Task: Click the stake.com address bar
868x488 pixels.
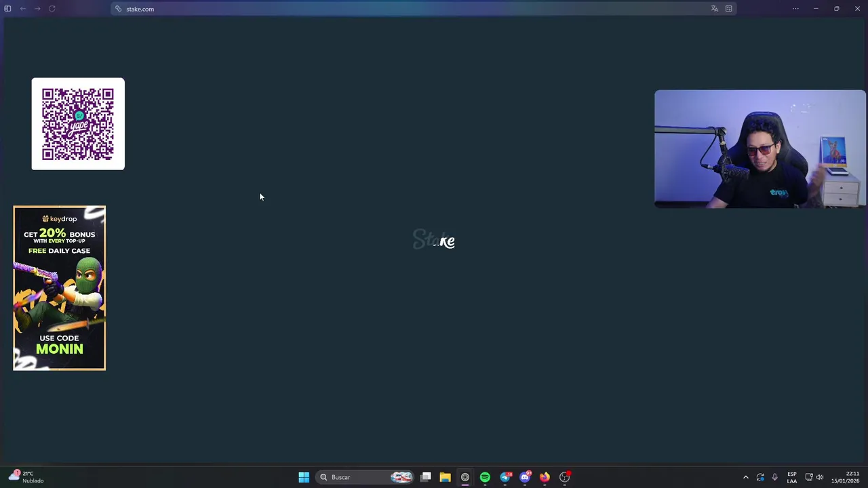Action: (424, 9)
